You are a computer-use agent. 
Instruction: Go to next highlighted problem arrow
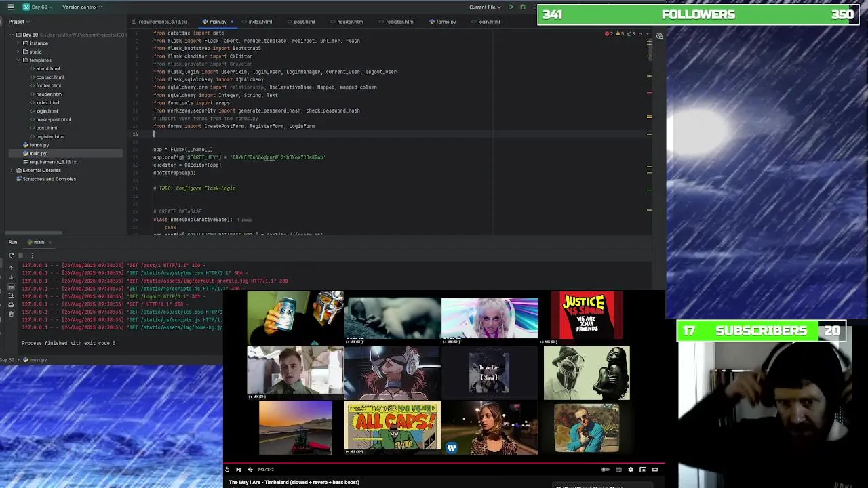pos(647,33)
